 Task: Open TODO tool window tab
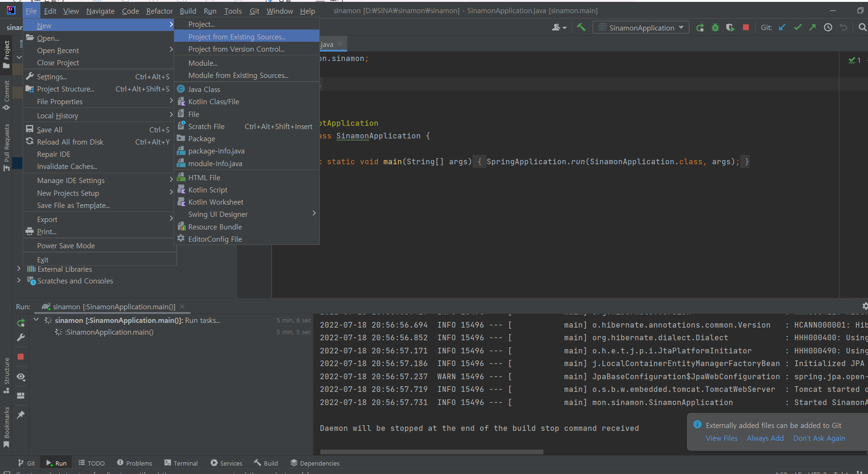(x=92, y=463)
